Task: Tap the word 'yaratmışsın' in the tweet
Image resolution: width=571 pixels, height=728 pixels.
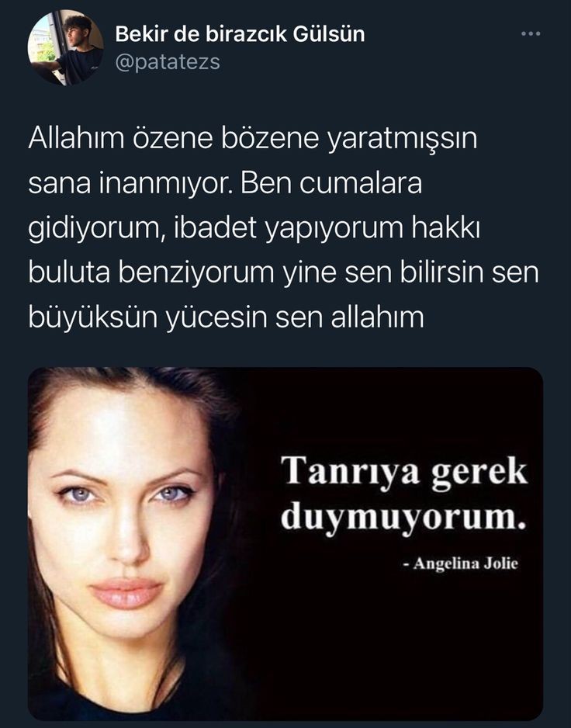Action: tap(403, 139)
